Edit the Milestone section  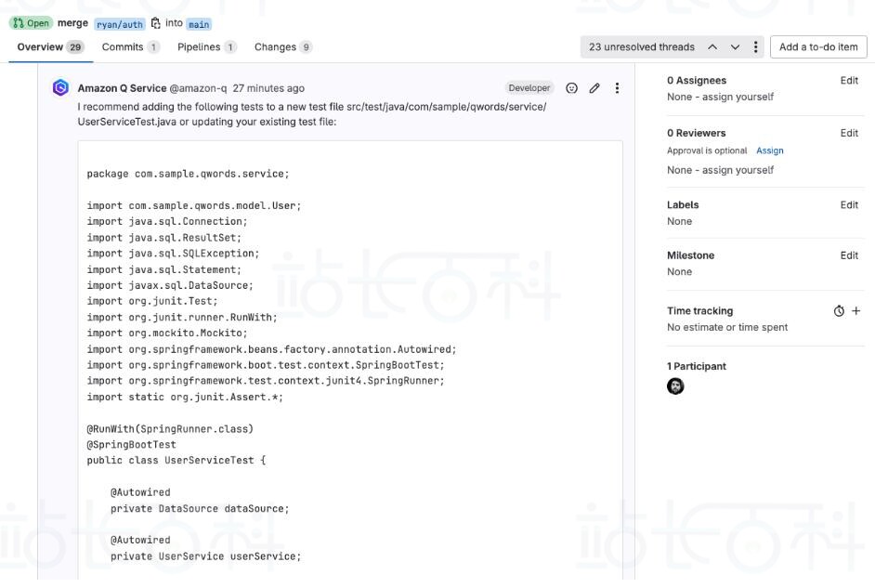848,255
